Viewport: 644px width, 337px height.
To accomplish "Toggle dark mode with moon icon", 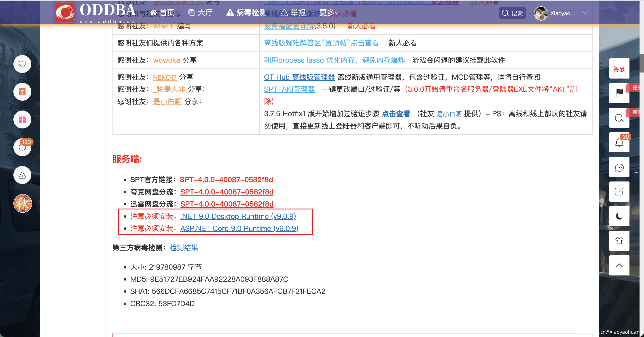I will pyautogui.click(x=619, y=216).
